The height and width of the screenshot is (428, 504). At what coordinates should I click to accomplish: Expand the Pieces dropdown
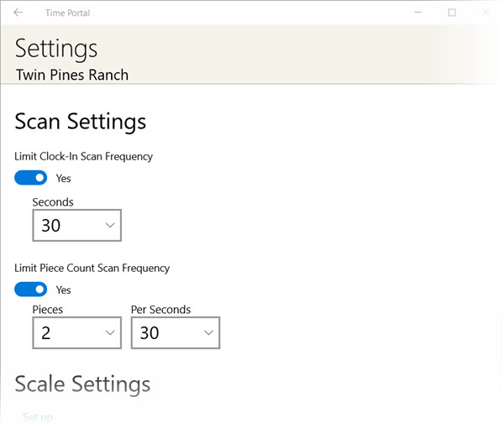pos(76,333)
